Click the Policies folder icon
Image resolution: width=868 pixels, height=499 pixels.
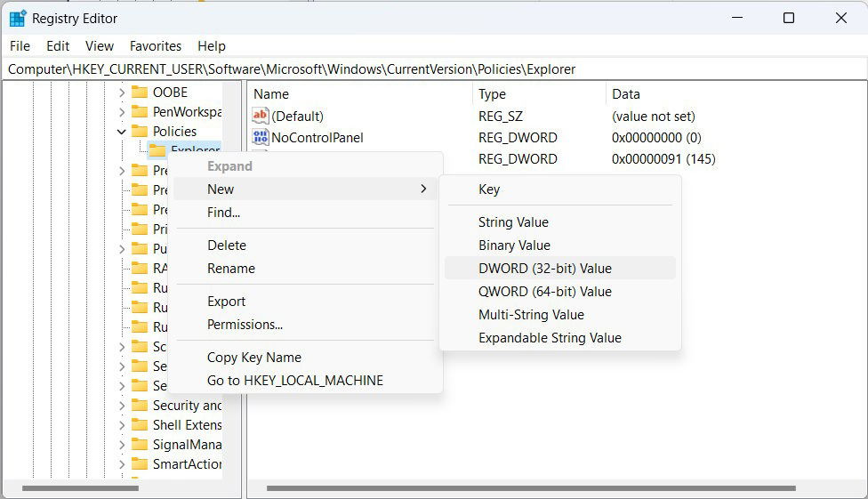(140, 132)
